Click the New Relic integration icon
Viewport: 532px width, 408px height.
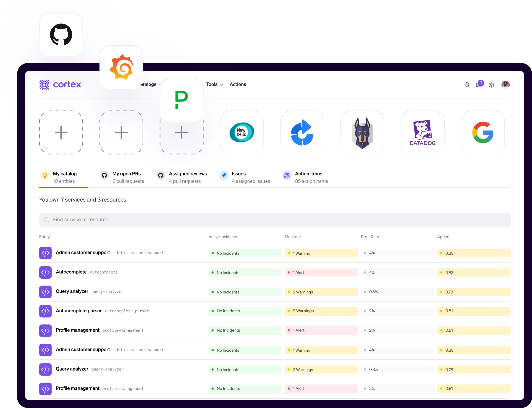(242, 132)
